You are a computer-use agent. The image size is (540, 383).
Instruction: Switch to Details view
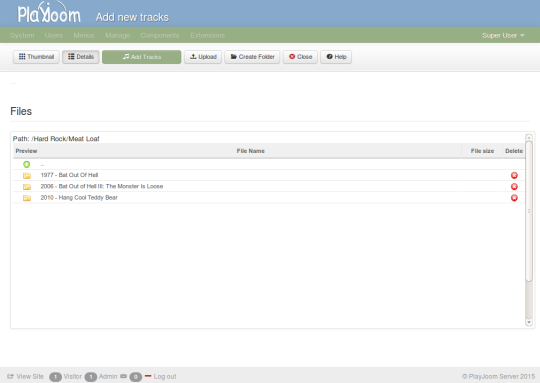81,57
